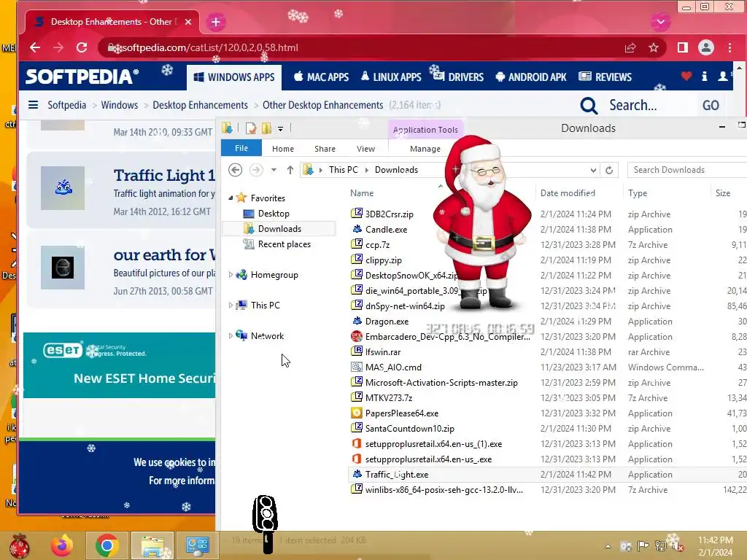The image size is (747, 560).
Task: Open the our earth listing thumbnail
Action: coord(63,268)
